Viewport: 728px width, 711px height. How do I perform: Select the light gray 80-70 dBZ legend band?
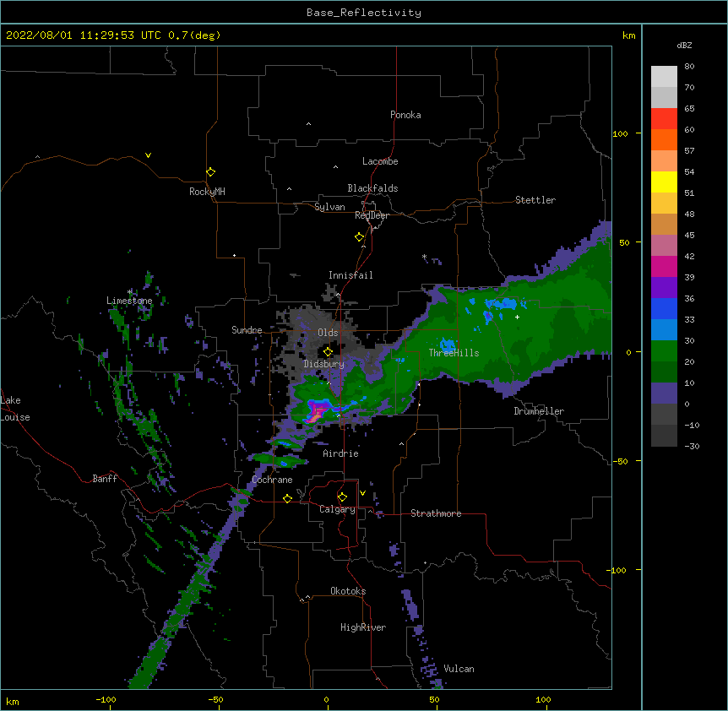pyautogui.click(x=664, y=77)
